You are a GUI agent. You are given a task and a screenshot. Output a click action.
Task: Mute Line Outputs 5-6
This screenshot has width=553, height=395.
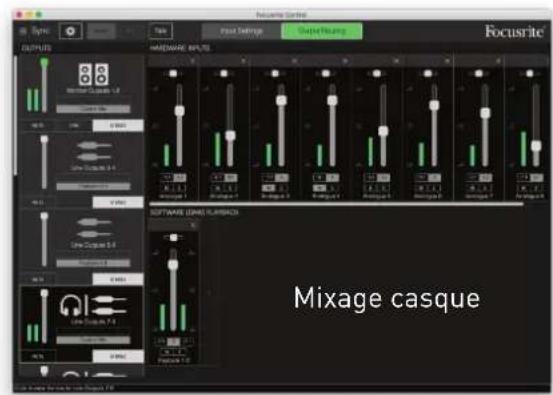(38, 279)
